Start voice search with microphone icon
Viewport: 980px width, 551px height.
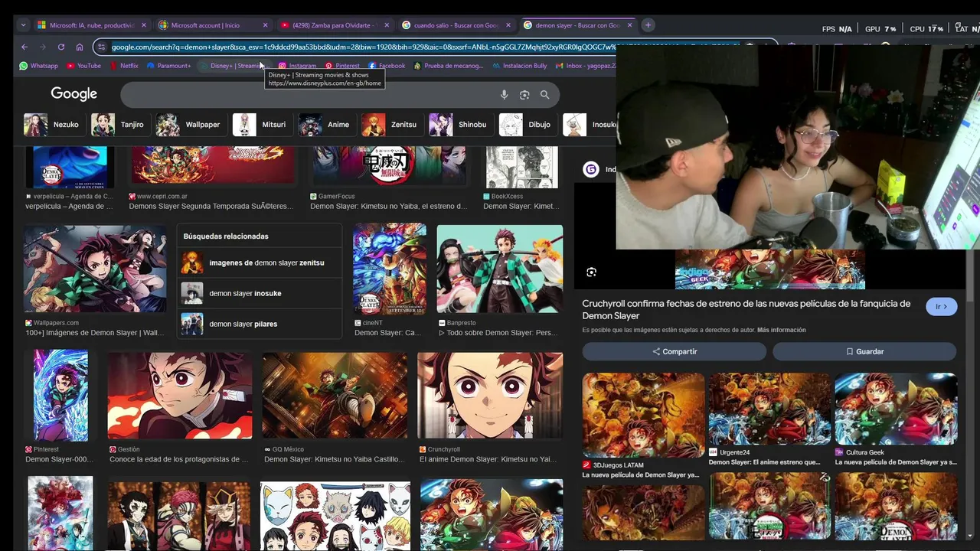pyautogui.click(x=504, y=95)
